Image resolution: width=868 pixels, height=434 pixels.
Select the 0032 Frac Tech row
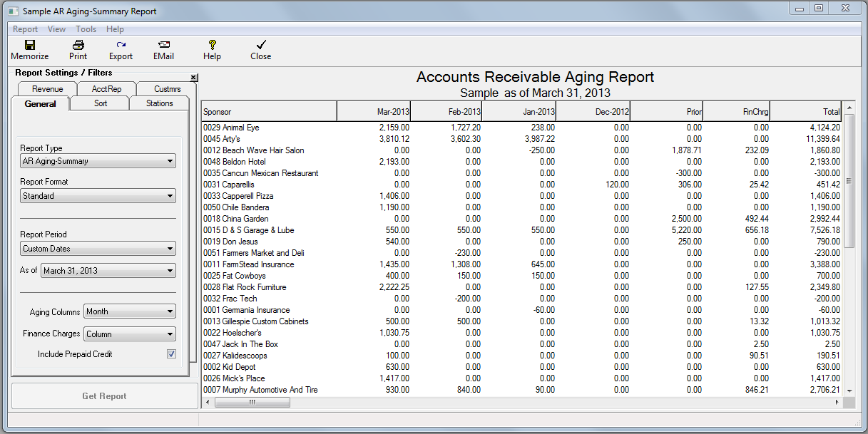pos(522,299)
